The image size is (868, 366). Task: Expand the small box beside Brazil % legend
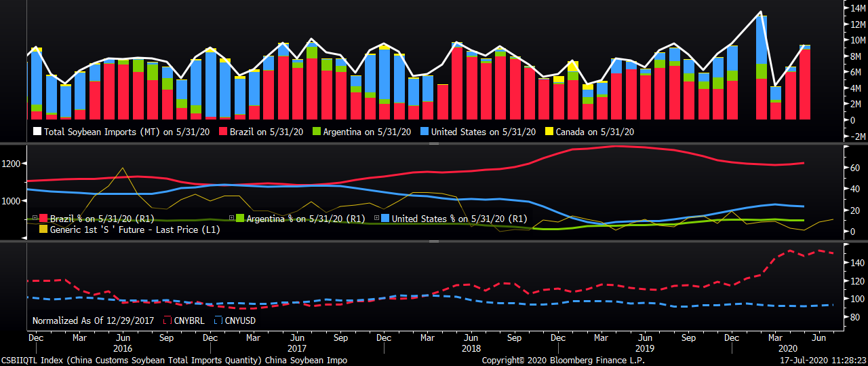(x=35, y=218)
